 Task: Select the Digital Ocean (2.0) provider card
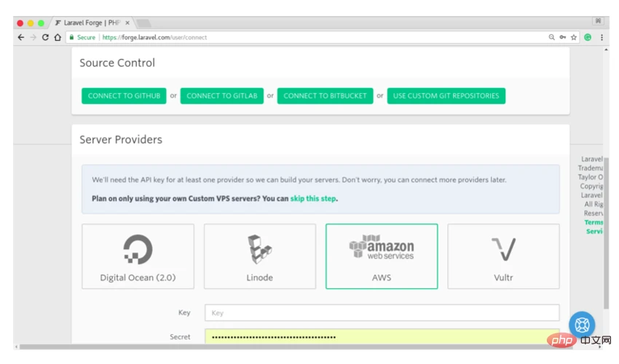(x=138, y=256)
